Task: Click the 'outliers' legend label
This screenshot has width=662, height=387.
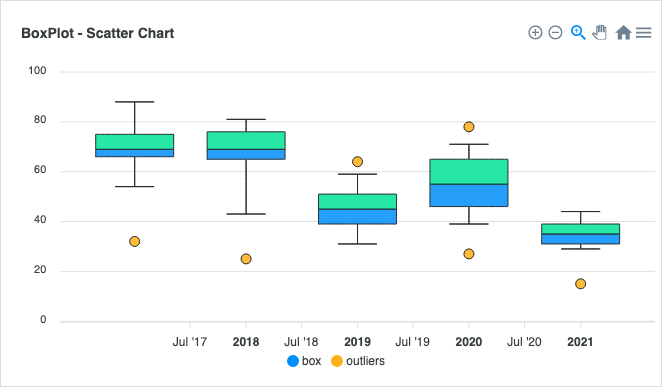Action: [x=365, y=361]
